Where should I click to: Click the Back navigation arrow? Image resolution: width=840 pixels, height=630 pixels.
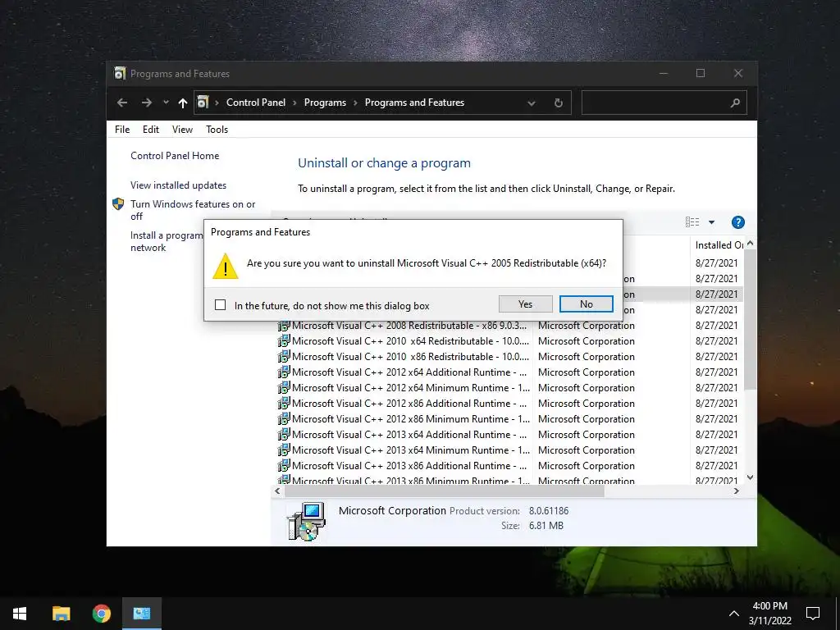(122, 103)
